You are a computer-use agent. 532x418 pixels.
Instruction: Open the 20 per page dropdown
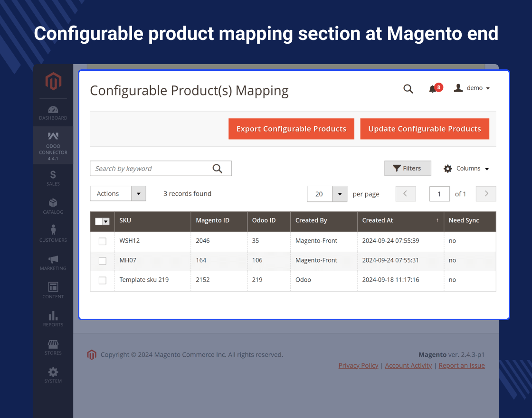pos(327,194)
